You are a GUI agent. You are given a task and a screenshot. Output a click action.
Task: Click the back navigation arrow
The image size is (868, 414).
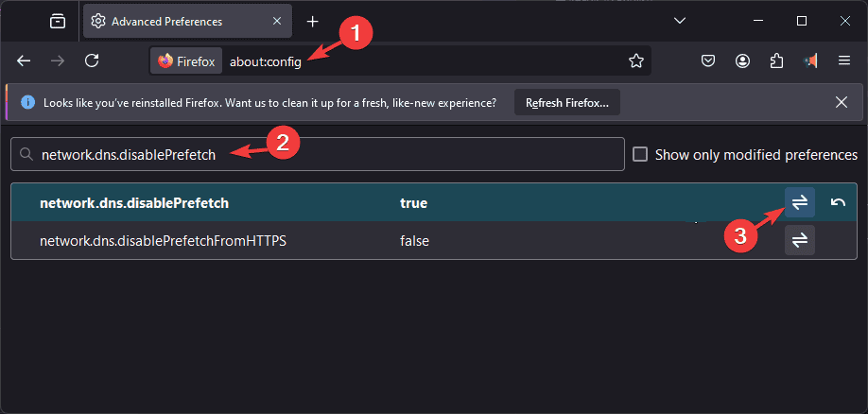point(24,60)
